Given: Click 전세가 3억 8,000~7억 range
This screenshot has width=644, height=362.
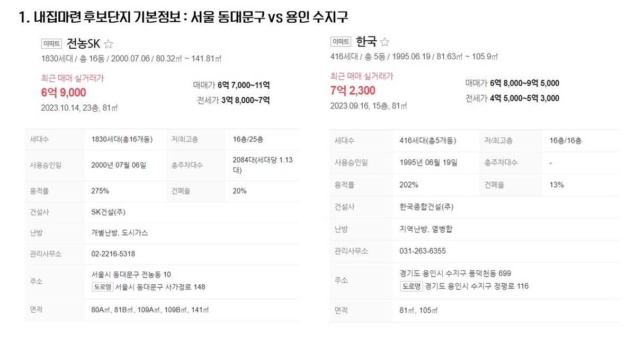Looking at the screenshot, I should click(x=234, y=100).
